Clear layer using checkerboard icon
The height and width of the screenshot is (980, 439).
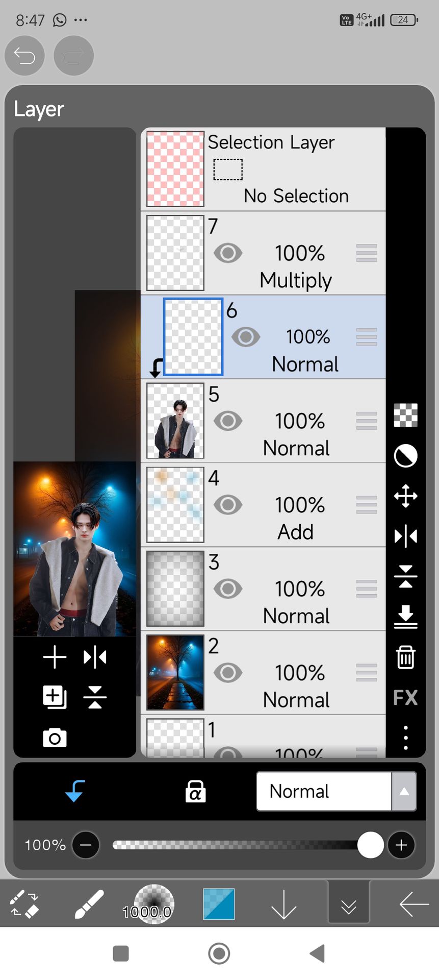click(x=406, y=415)
